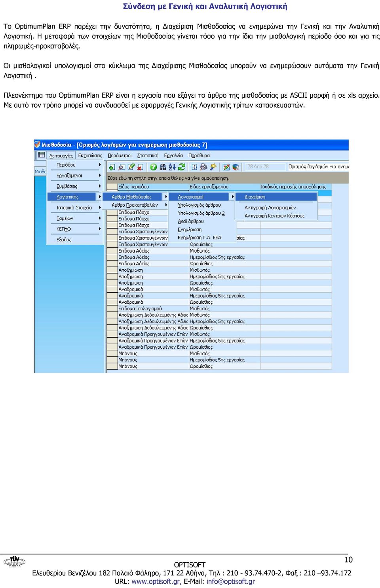Click the grid layout toolbar icon
The height and width of the screenshot is (588, 380).
[194, 167]
